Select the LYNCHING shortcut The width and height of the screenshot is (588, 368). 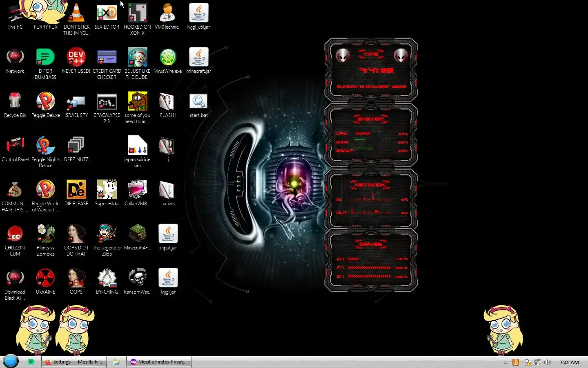107,281
